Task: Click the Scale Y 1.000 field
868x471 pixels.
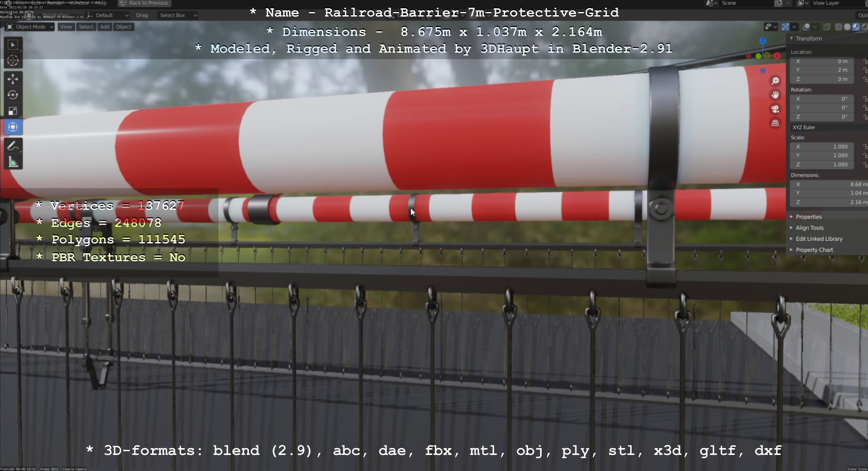Action: 822,156
